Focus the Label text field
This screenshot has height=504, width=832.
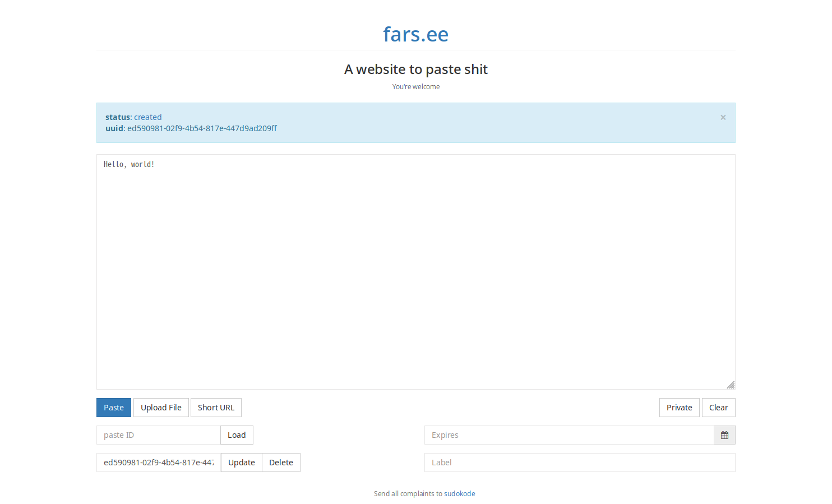pyautogui.click(x=579, y=463)
